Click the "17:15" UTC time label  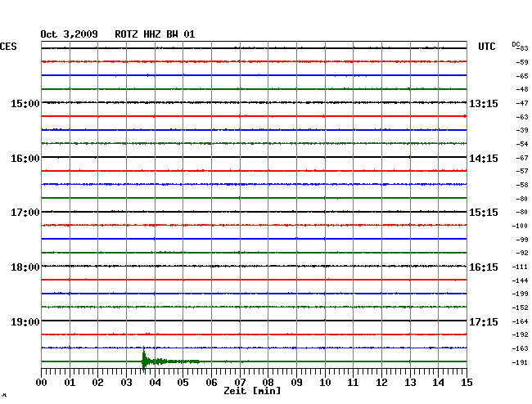[484, 321]
